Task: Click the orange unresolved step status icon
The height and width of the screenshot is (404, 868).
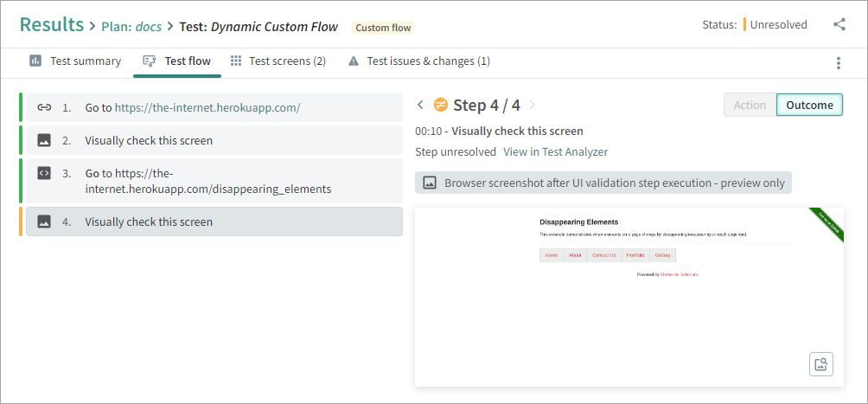Action: (x=441, y=106)
